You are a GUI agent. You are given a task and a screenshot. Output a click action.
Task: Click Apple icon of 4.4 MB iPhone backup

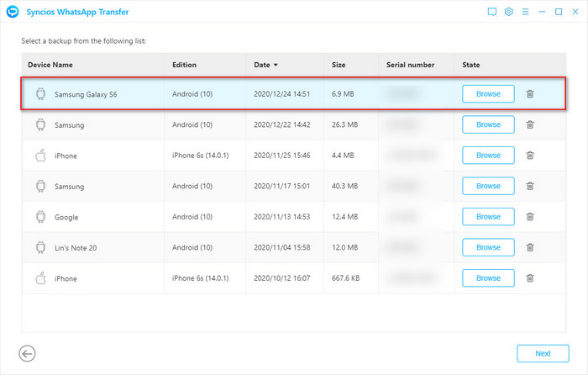pyautogui.click(x=40, y=156)
